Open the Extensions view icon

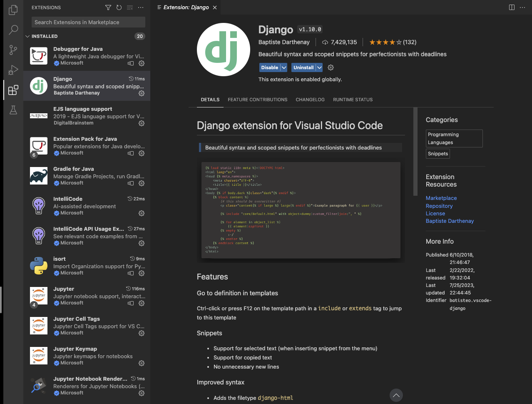pos(13,90)
